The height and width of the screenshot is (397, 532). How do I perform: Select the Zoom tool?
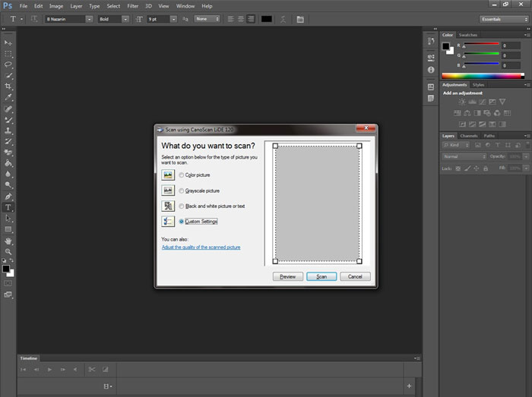[x=8, y=252]
